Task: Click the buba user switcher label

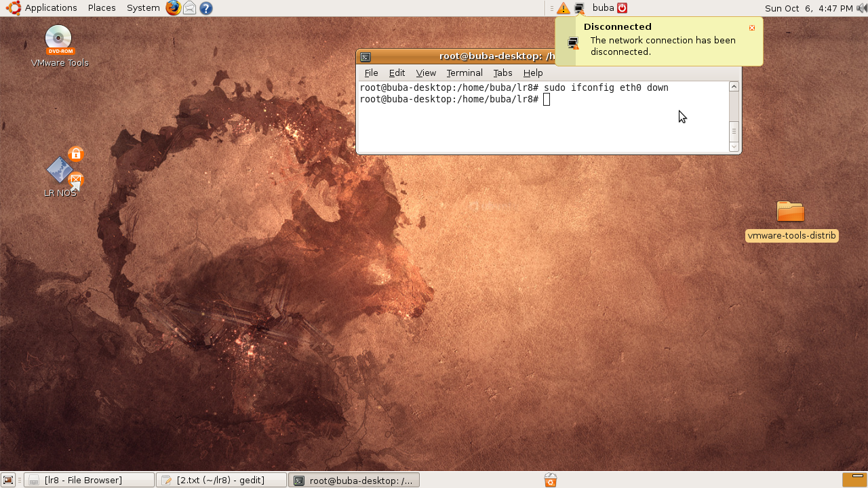Action: 603,8
